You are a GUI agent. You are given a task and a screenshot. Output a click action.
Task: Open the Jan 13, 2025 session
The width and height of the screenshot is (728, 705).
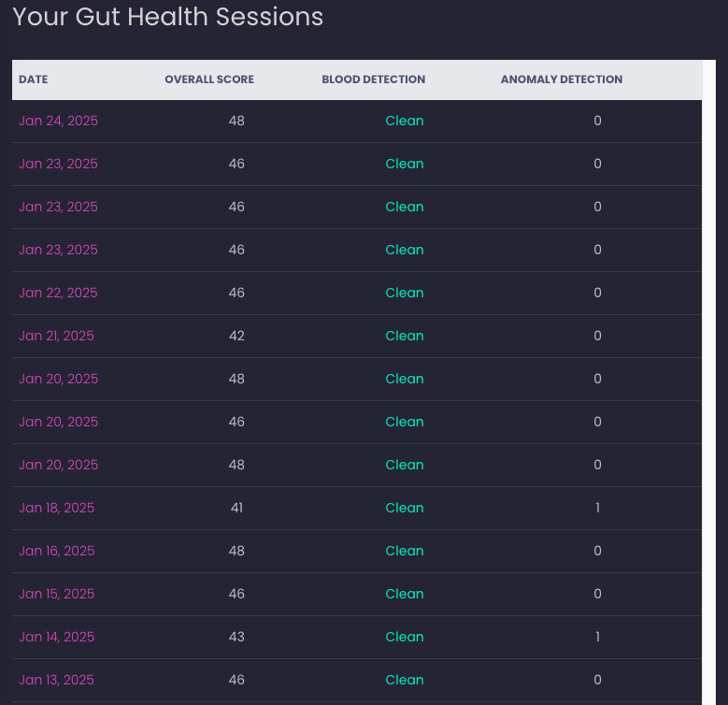coord(56,680)
